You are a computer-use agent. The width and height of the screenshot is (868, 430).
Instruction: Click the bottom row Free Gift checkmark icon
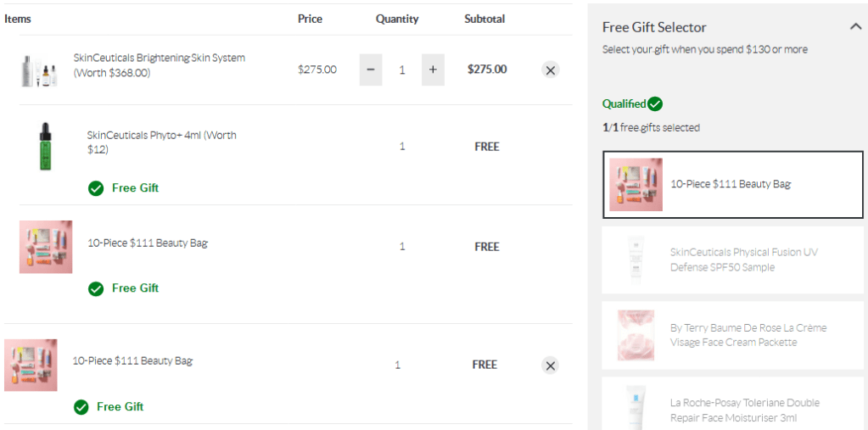click(x=81, y=407)
